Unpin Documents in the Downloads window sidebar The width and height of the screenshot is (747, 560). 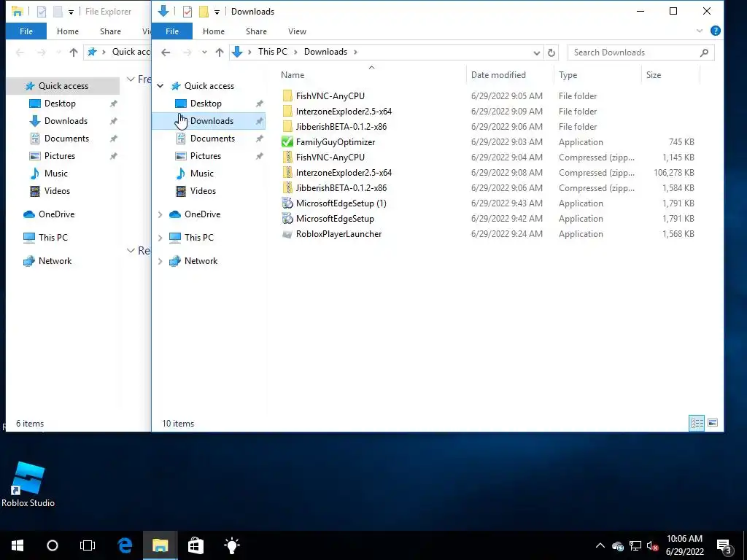259,139
